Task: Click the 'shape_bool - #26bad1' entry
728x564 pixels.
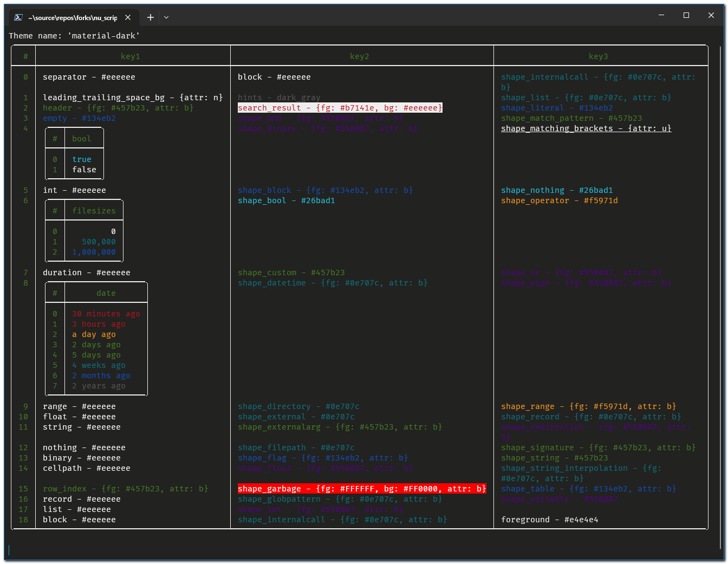Action: pos(287,200)
